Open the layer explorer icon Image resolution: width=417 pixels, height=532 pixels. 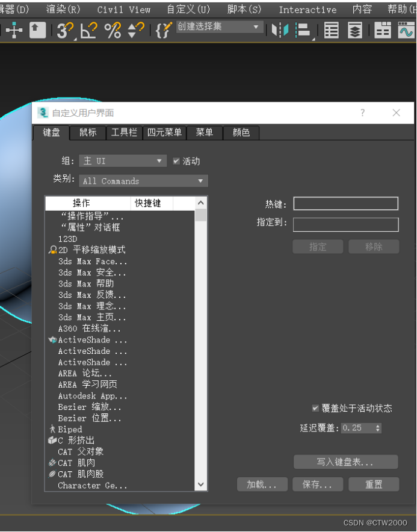pos(355,30)
